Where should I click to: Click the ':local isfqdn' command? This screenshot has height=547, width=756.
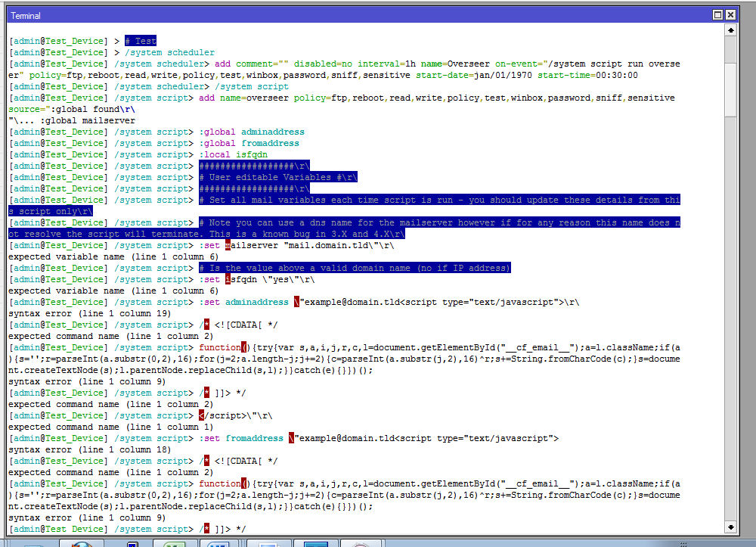tap(233, 155)
